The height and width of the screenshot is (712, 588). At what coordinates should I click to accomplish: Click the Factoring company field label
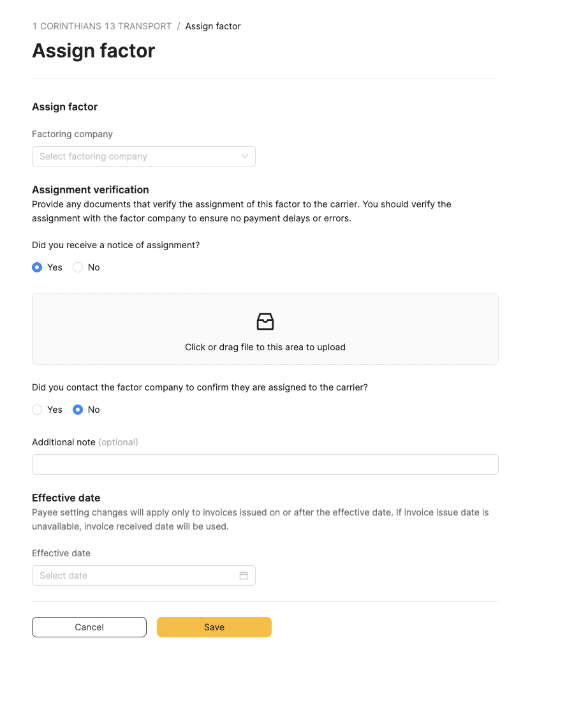tap(72, 134)
